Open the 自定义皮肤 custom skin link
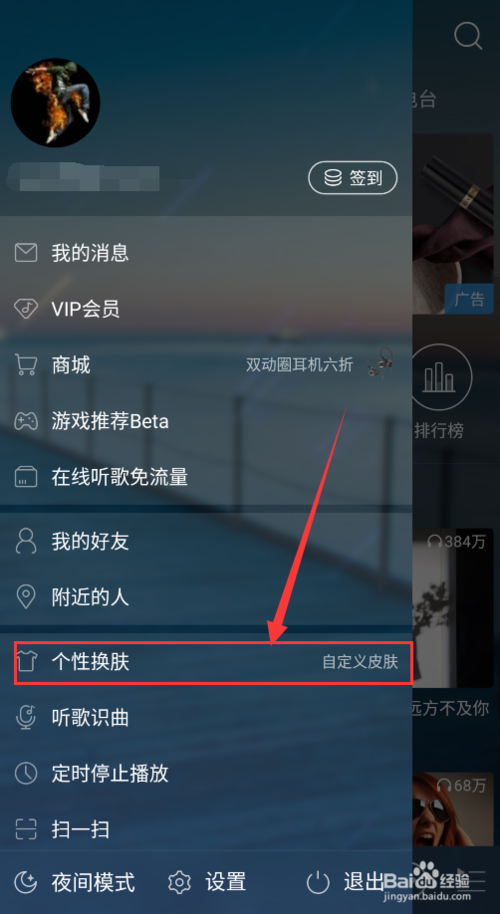 click(x=360, y=662)
